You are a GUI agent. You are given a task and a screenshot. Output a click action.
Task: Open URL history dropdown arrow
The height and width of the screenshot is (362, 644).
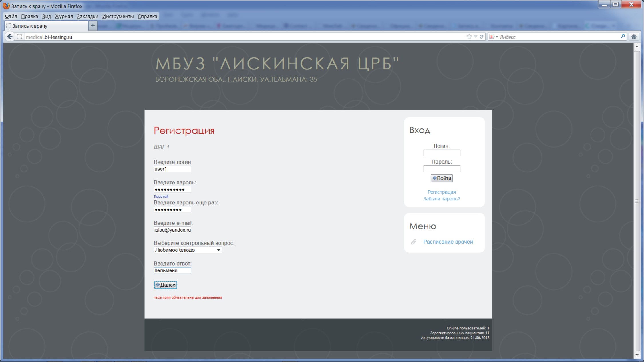(x=476, y=37)
